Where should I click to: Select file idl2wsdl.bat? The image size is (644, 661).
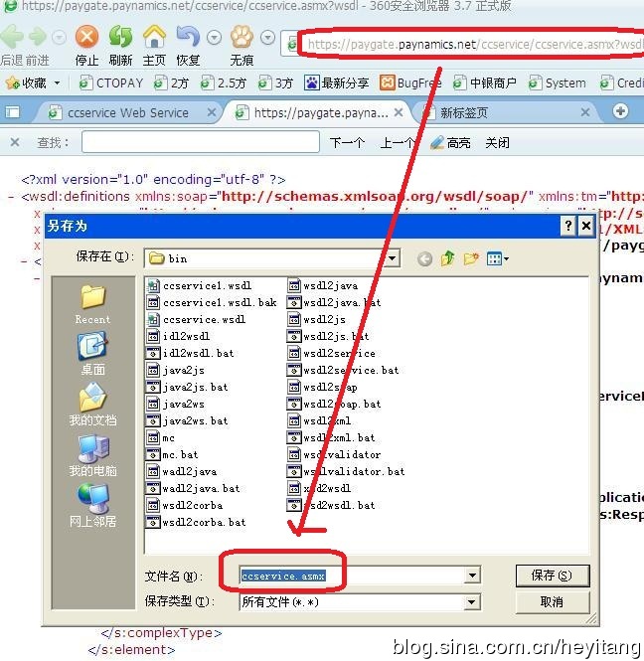click(190, 353)
